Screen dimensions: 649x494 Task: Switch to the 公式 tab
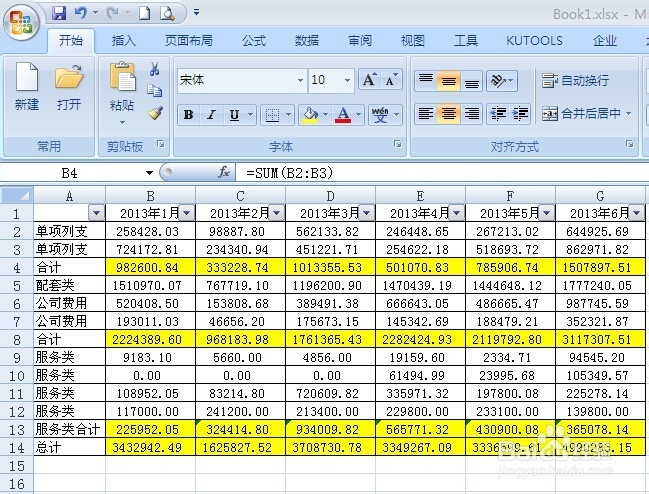tap(254, 41)
